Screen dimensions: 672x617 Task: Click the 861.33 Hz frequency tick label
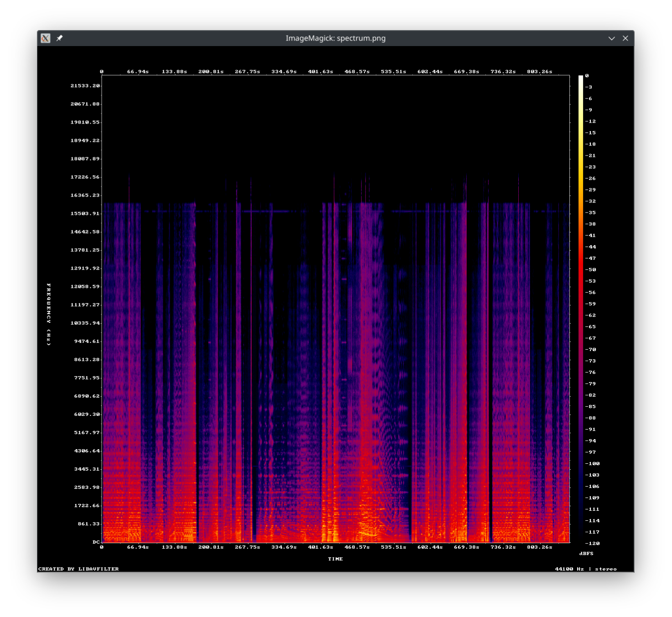(x=88, y=524)
